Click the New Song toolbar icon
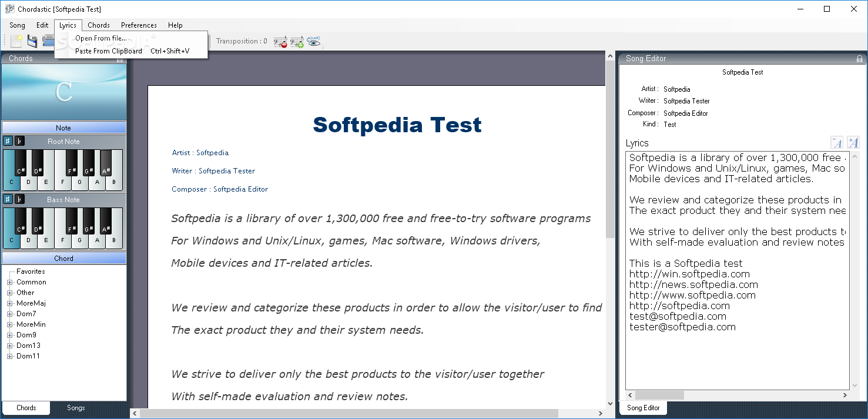The height and width of the screenshot is (419, 868). pos(16,41)
